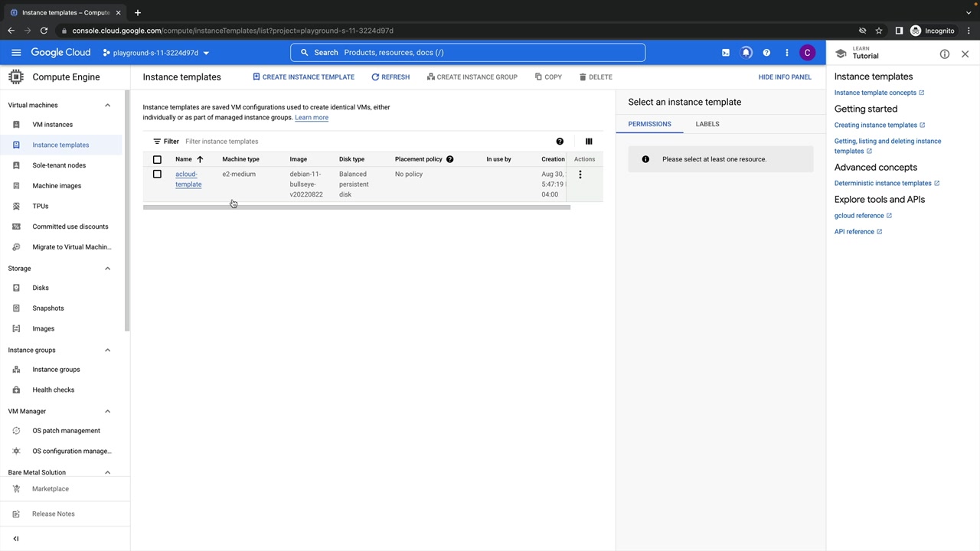Sort by the Name column arrow
Image resolution: width=980 pixels, height=551 pixels.
point(200,159)
